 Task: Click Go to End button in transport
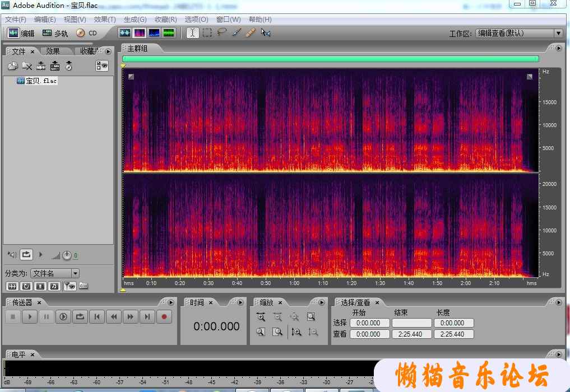click(147, 317)
